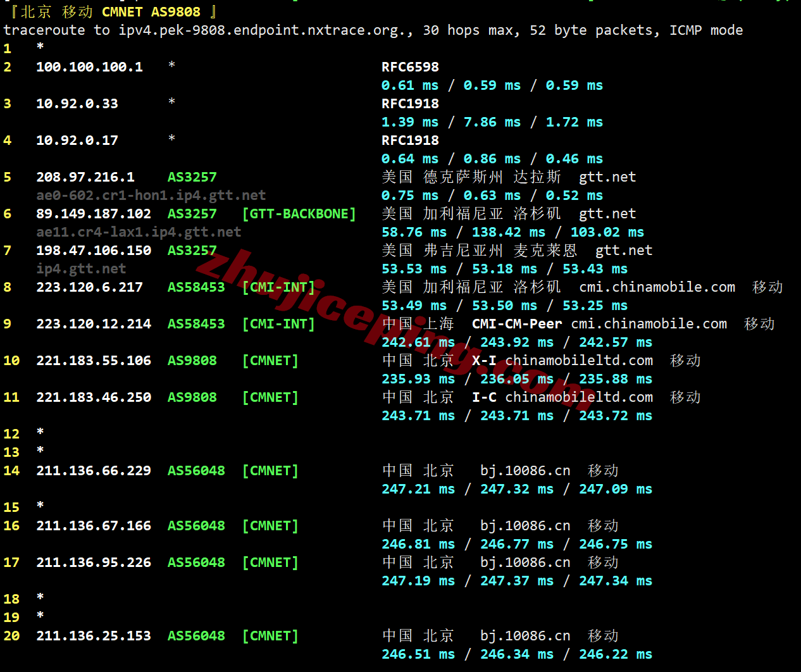Viewport: 801px width, 672px height.
Task: Click hostname ae0-602.cr1-hon1.ip4.gtt.net
Action: (151, 196)
